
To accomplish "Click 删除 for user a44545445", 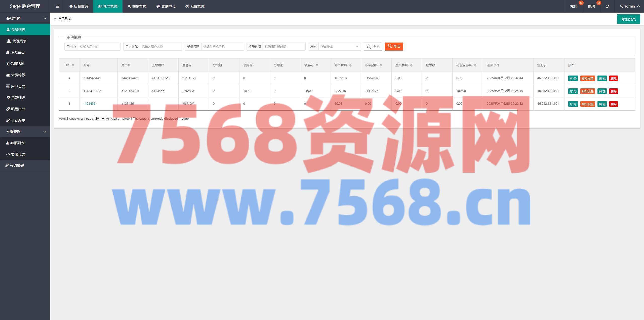I will point(613,78).
